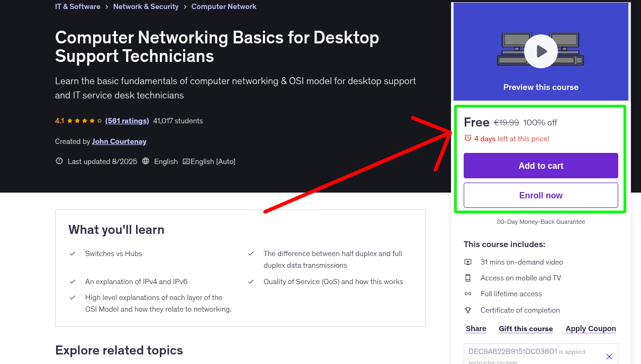Image resolution: width=641 pixels, height=364 pixels.
Task: Play the course preview video
Action: (x=541, y=51)
